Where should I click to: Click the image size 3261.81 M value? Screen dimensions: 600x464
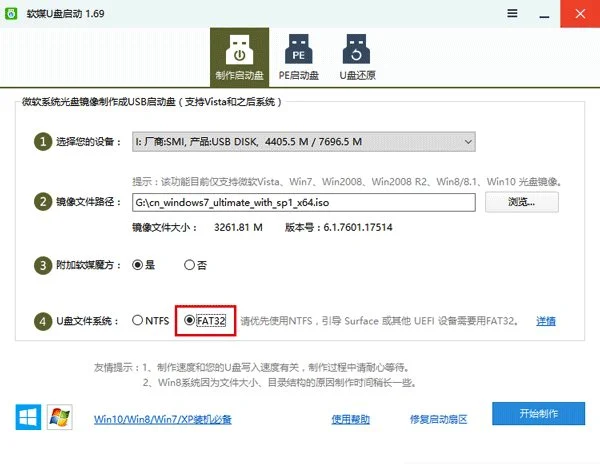click(238, 227)
